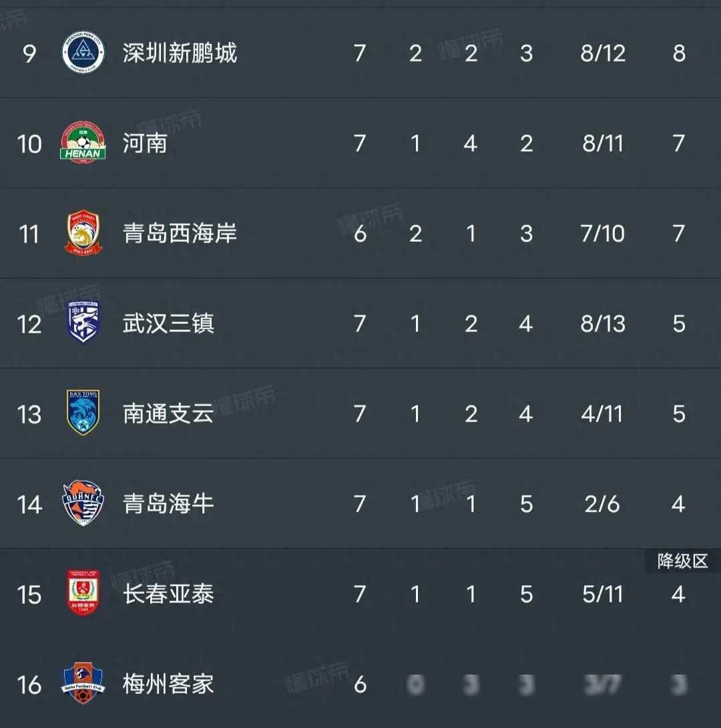Tap the 南通支云 team name

[168, 413]
